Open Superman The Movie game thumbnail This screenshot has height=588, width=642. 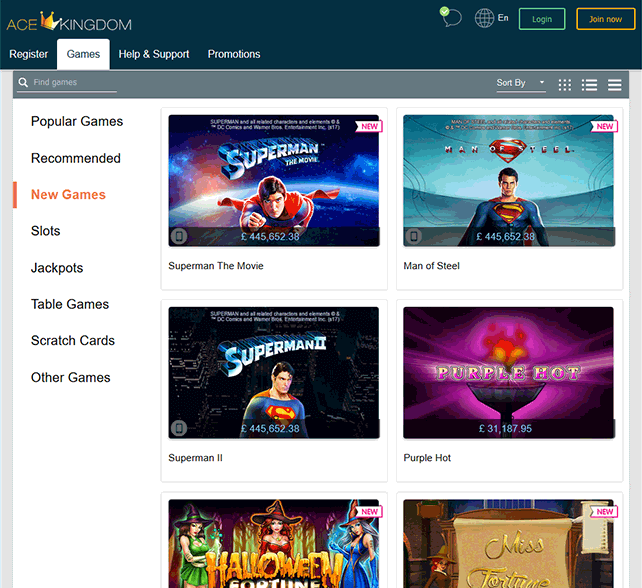pos(274,181)
